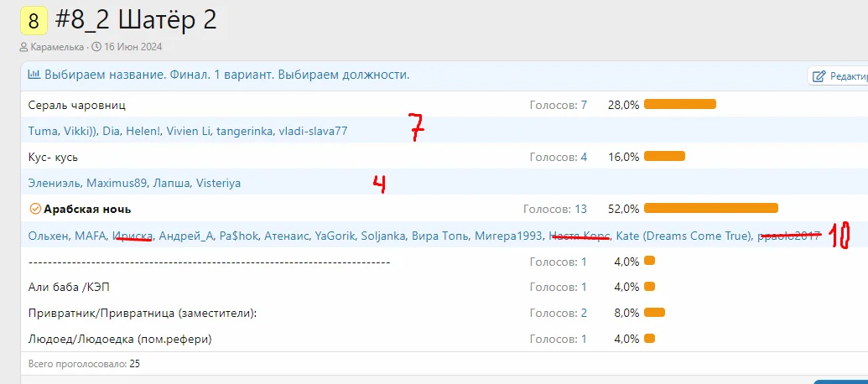Open Голосов: 1 for dashed separator option
Screen dimensions: 868x384
[558, 261]
